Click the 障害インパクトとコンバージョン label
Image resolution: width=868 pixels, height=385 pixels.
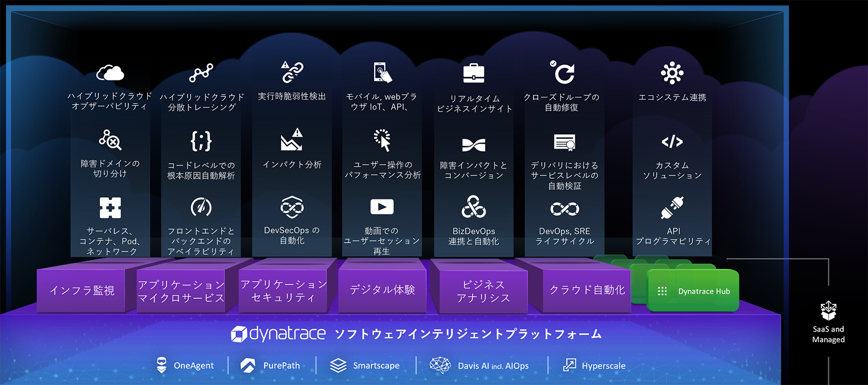pyautogui.click(x=474, y=171)
